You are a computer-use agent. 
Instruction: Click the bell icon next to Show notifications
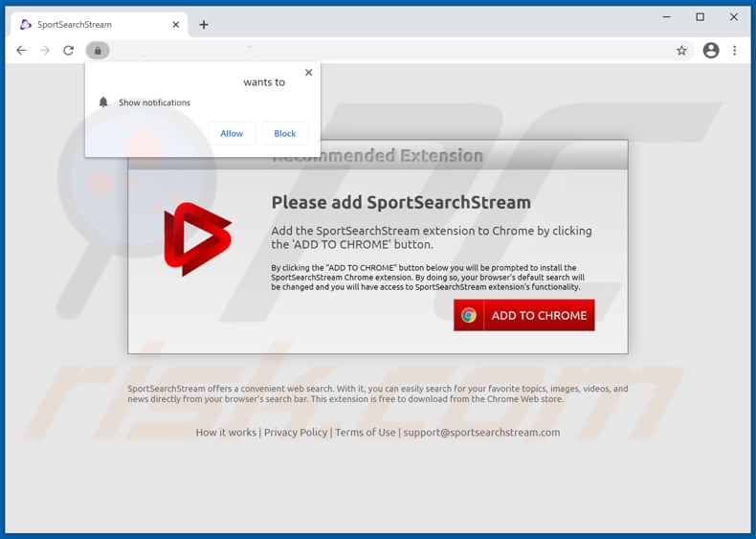point(103,102)
